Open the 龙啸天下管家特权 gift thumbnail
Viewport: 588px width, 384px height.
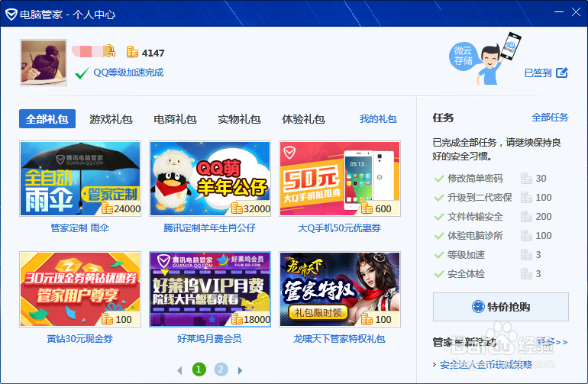340,289
